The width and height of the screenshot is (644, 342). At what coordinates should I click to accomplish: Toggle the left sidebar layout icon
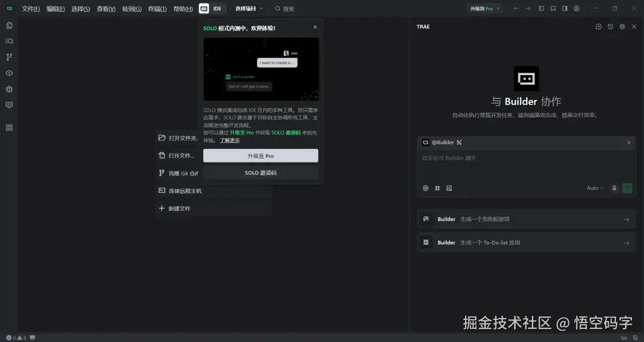click(x=541, y=8)
